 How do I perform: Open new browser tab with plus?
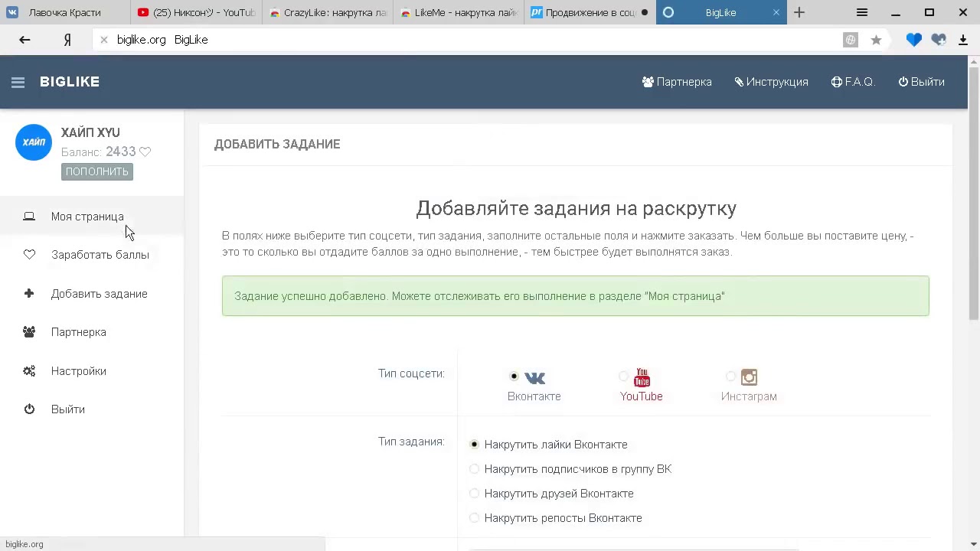coord(799,12)
